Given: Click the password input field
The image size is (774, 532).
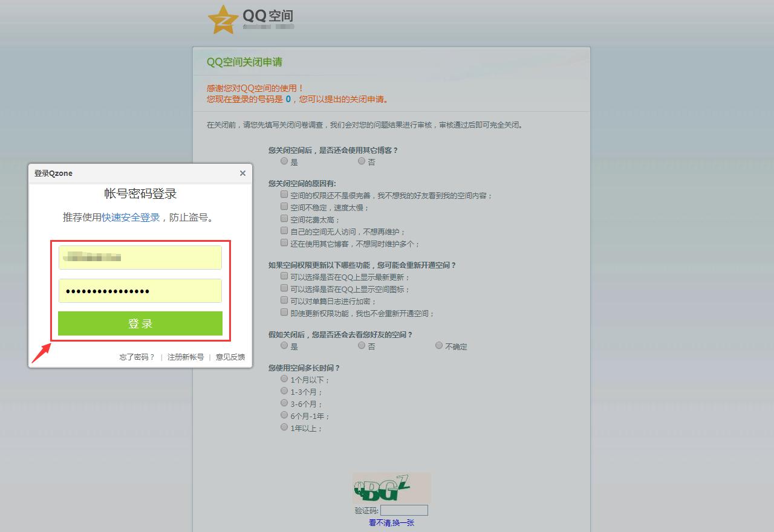Looking at the screenshot, I should [140, 291].
